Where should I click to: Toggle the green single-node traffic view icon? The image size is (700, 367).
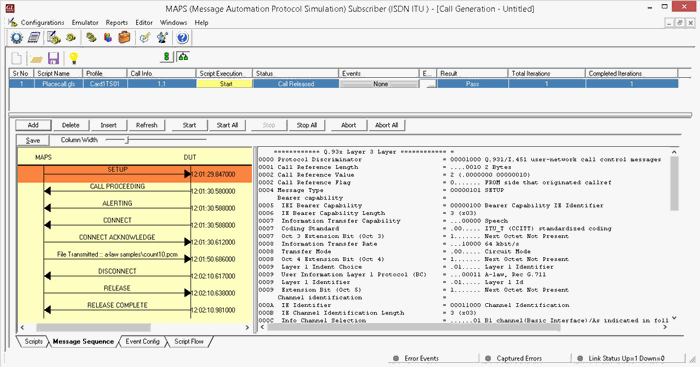(x=167, y=57)
